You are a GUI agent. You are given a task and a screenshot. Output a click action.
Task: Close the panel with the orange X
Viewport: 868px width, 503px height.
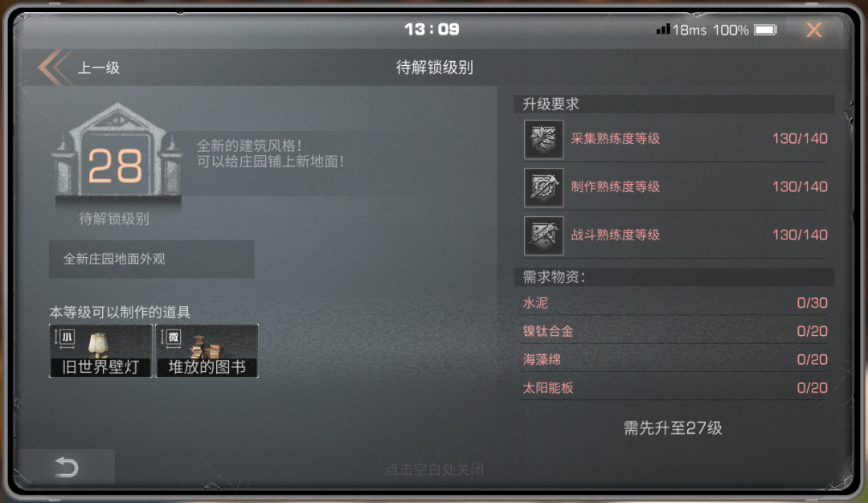[x=813, y=29]
